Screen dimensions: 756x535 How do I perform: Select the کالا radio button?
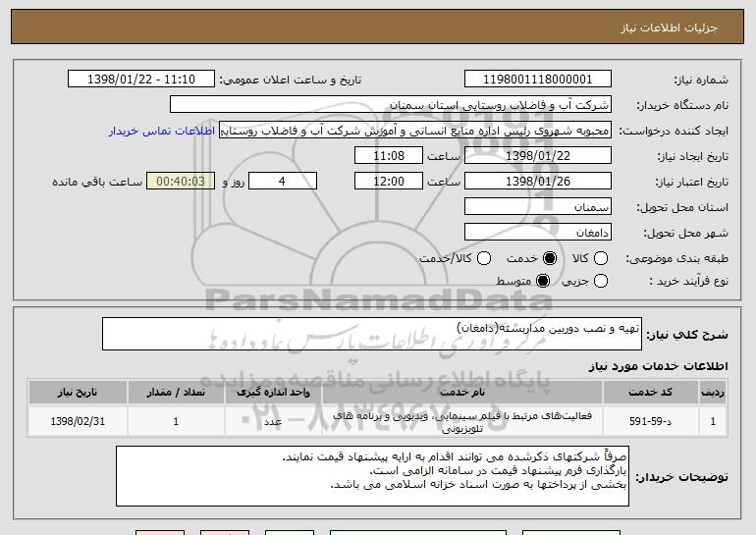coord(600,258)
